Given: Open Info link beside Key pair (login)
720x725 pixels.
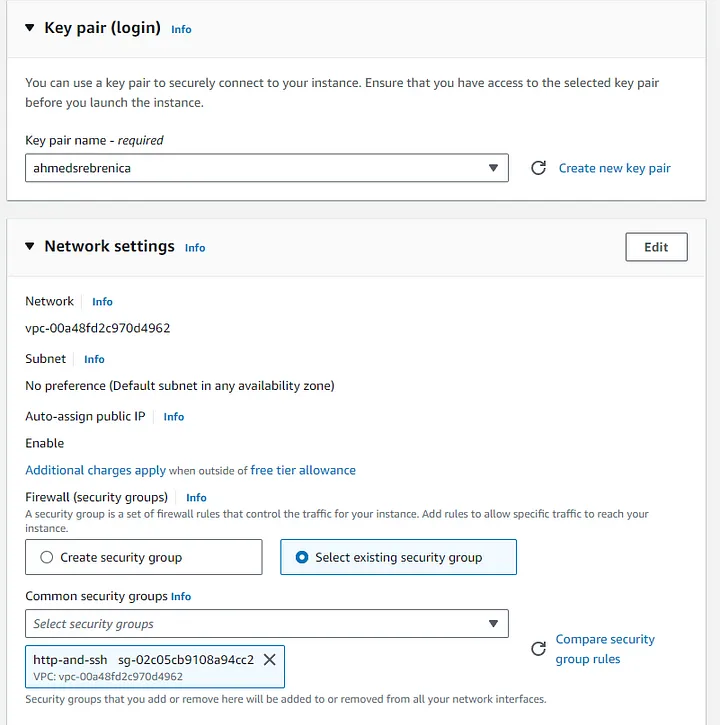Looking at the screenshot, I should click(x=181, y=29).
